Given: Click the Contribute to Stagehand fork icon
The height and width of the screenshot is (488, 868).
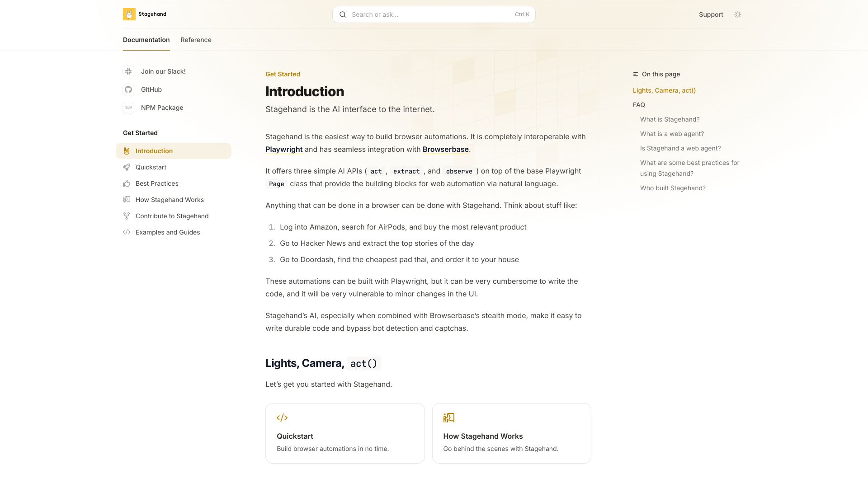Looking at the screenshot, I should pos(127,216).
